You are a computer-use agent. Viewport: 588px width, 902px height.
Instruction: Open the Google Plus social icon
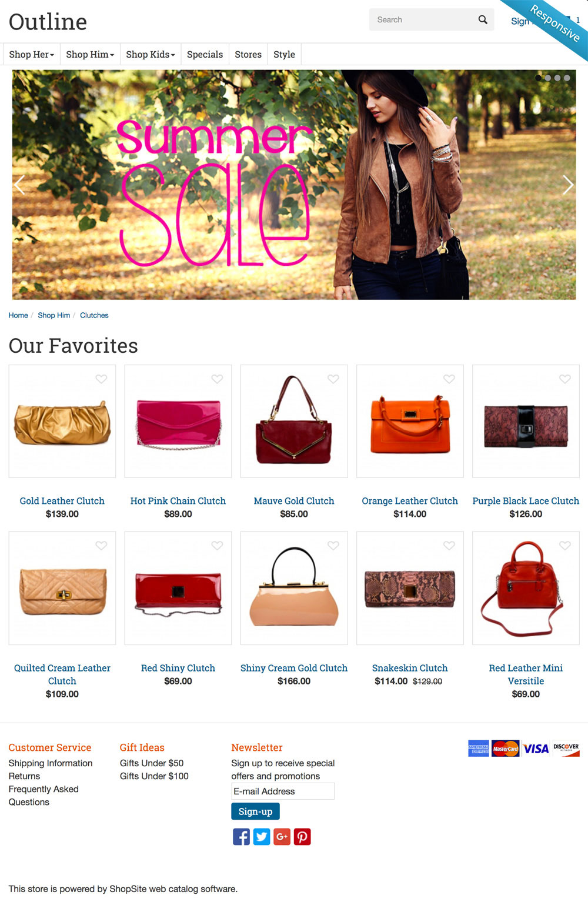pos(282,836)
